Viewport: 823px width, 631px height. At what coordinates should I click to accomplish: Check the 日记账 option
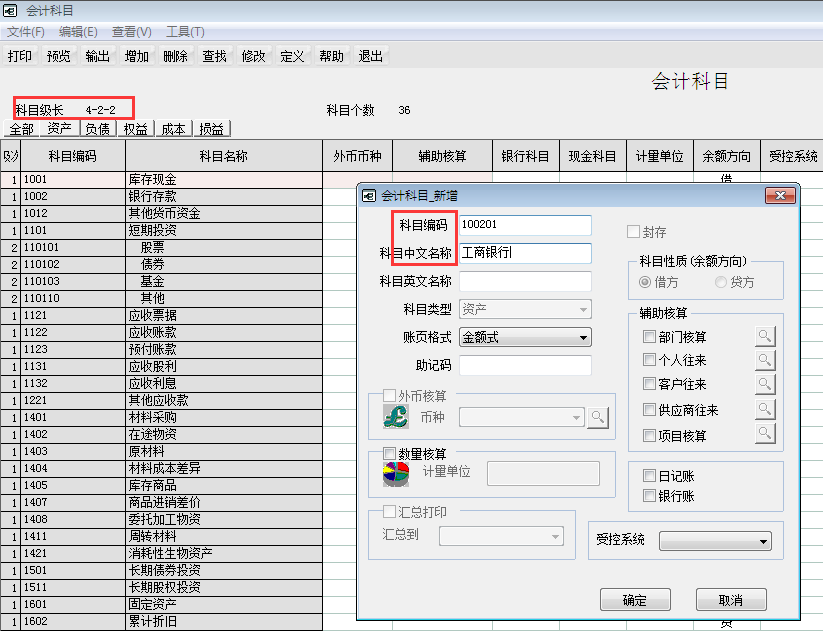click(650, 476)
